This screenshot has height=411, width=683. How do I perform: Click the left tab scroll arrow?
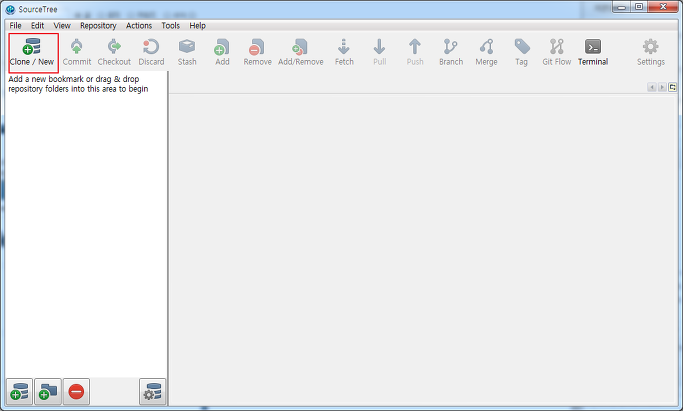click(652, 87)
